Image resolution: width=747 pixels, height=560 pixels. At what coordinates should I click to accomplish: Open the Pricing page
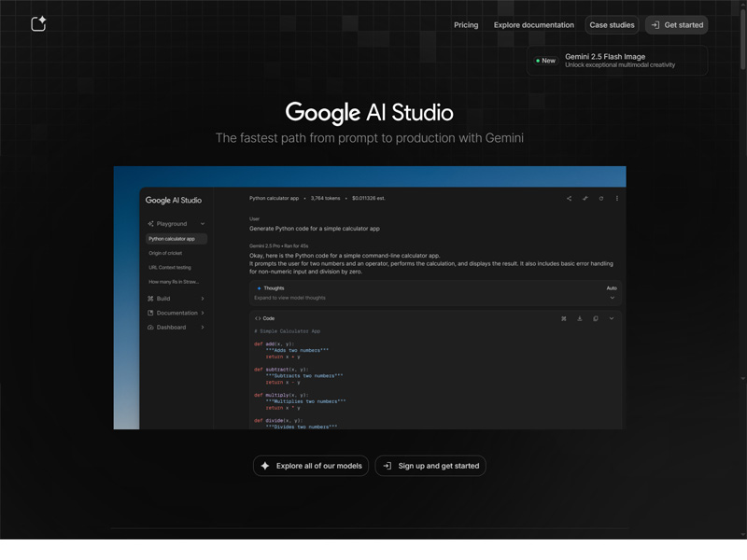(x=465, y=25)
